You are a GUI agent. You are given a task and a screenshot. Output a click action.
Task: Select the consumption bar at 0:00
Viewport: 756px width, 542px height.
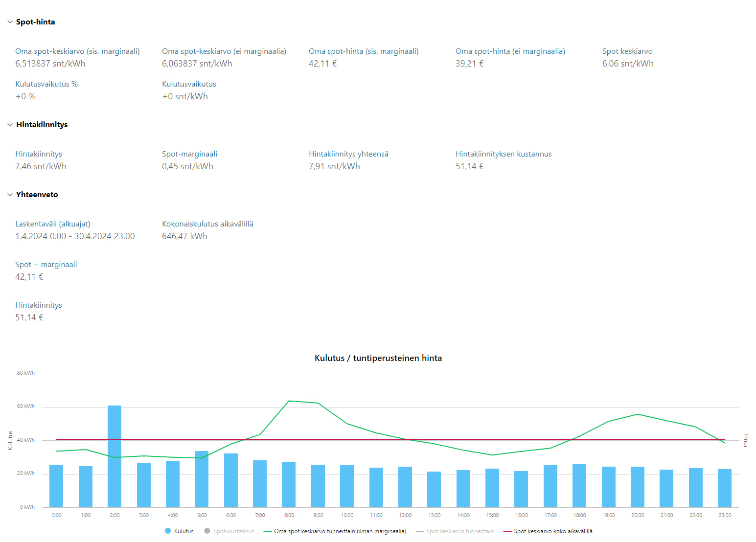click(x=56, y=486)
